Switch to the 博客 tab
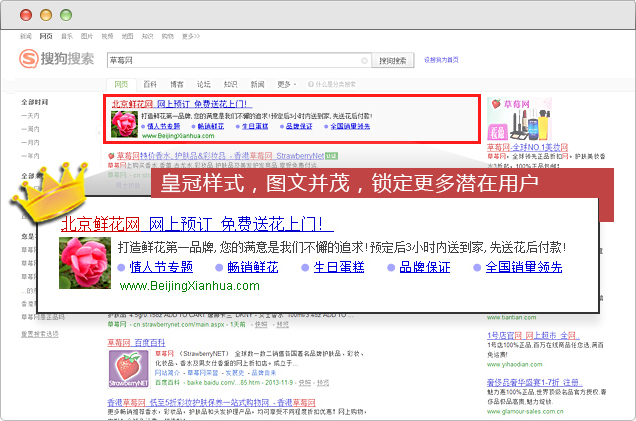Image resolution: width=636 pixels, height=421 pixels. [x=176, y=84]
